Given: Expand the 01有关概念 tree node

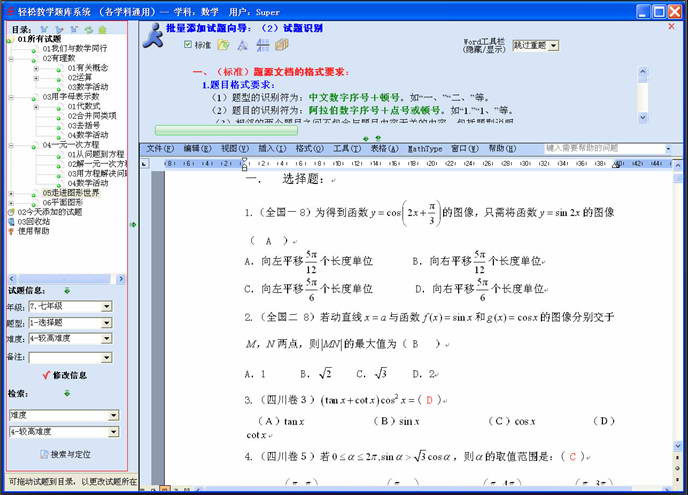Looking at the screenshot, I should pos(36,68).
